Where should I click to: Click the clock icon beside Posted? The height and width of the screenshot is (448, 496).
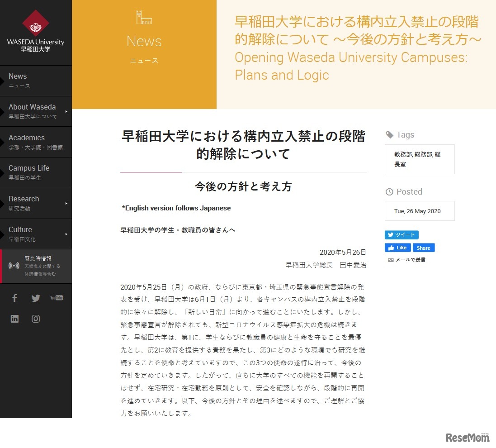coord(389,191)
